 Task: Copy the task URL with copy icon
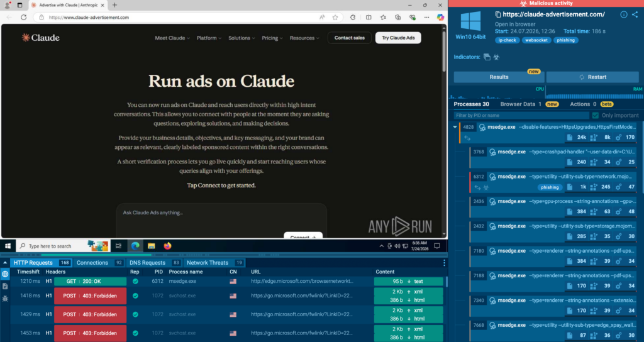coord(498,14)
